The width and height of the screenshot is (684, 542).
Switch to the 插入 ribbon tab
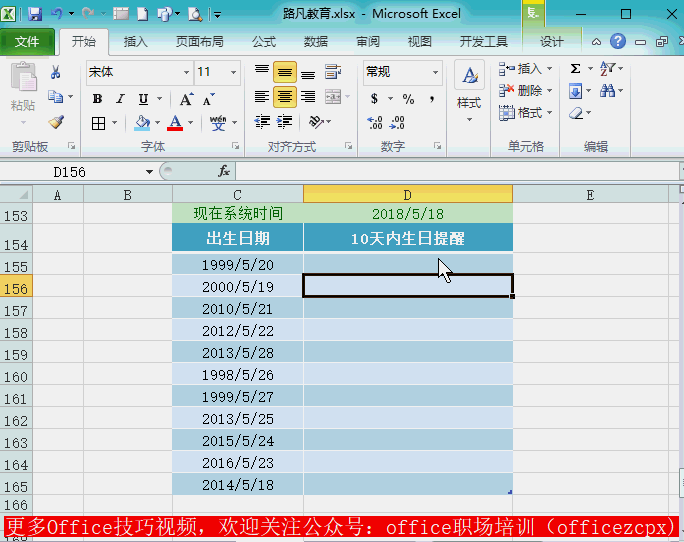(x=135, y=42)
